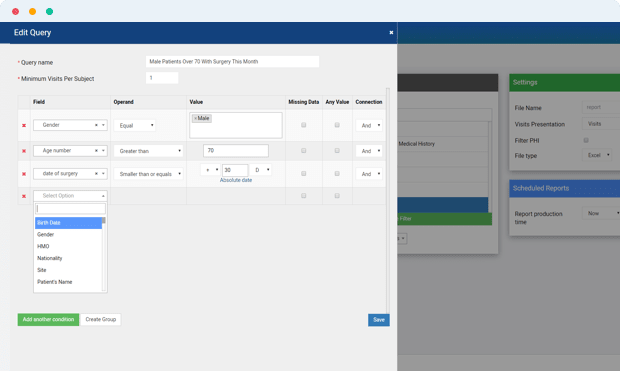This screenshot has width=620, height=371.
Task: Click the Add another condition button
Action: click(x=48, y=320)
